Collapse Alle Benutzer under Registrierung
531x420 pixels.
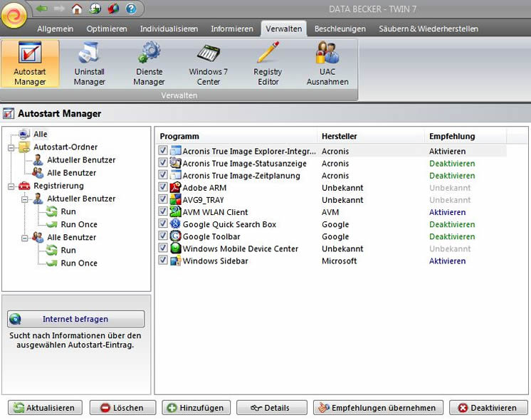[25, 238]
